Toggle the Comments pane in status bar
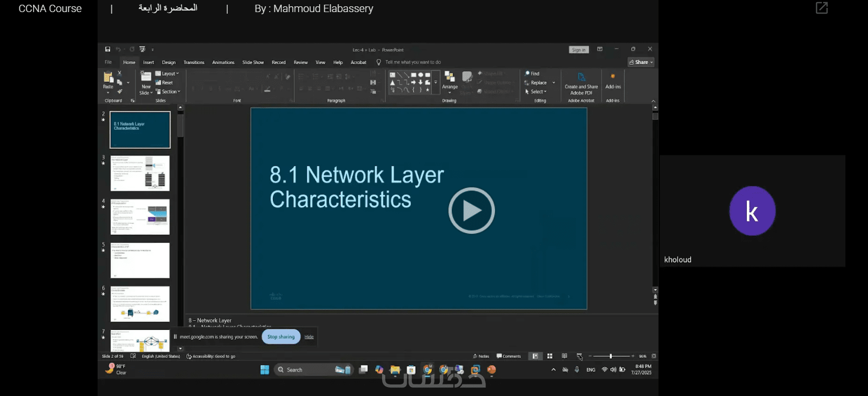This screenshot has width=868, height=396. pos(509,356)
